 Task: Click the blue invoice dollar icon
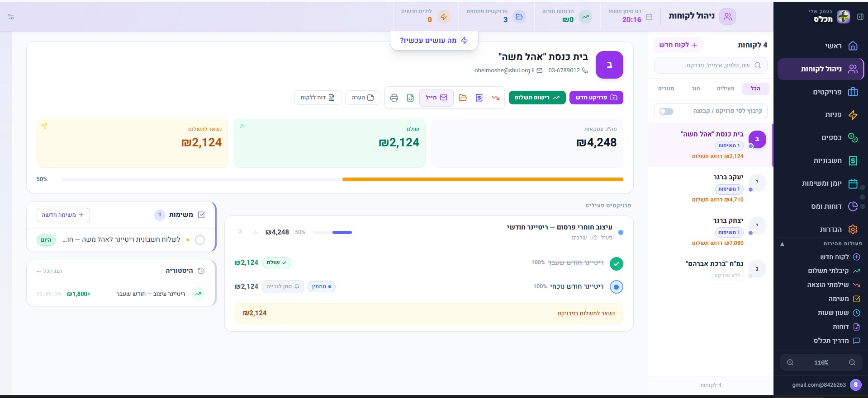[x=479, y=98]
